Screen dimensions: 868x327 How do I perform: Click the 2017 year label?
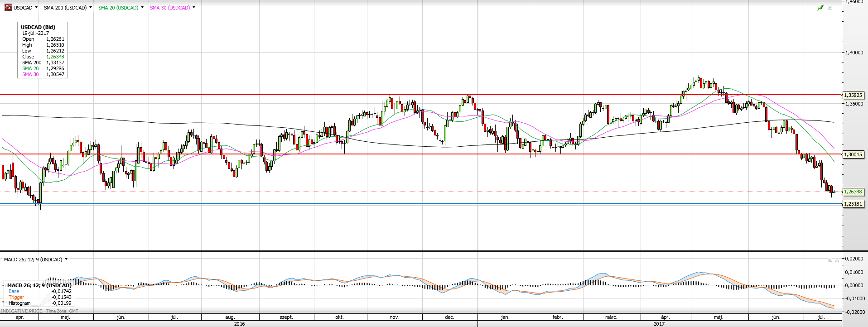pos(659,324)
